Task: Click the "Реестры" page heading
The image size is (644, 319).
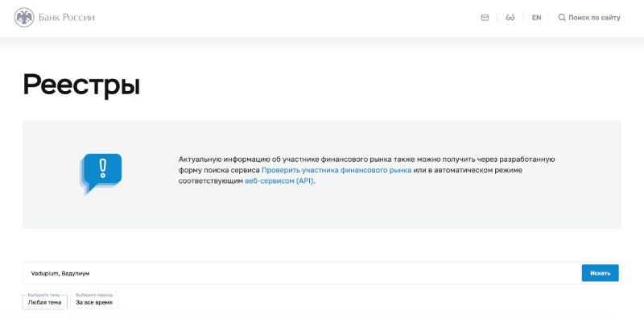Action: pos(81,85)
